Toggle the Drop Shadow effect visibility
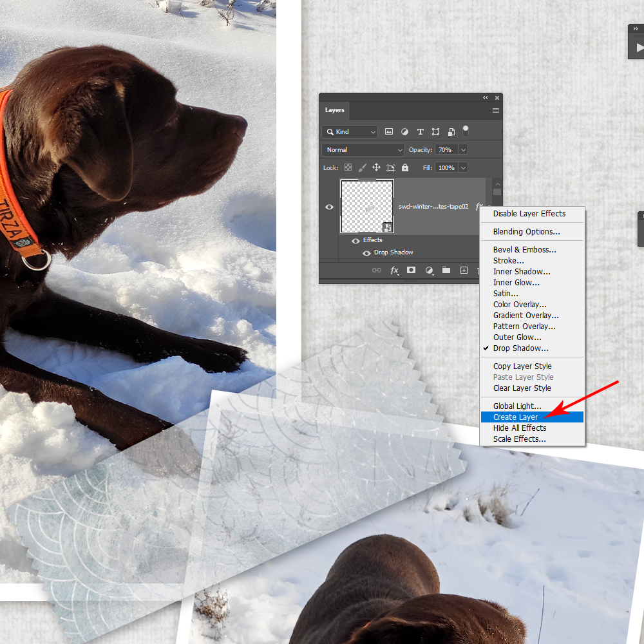The image size is (644, 644). click(366, 253)
